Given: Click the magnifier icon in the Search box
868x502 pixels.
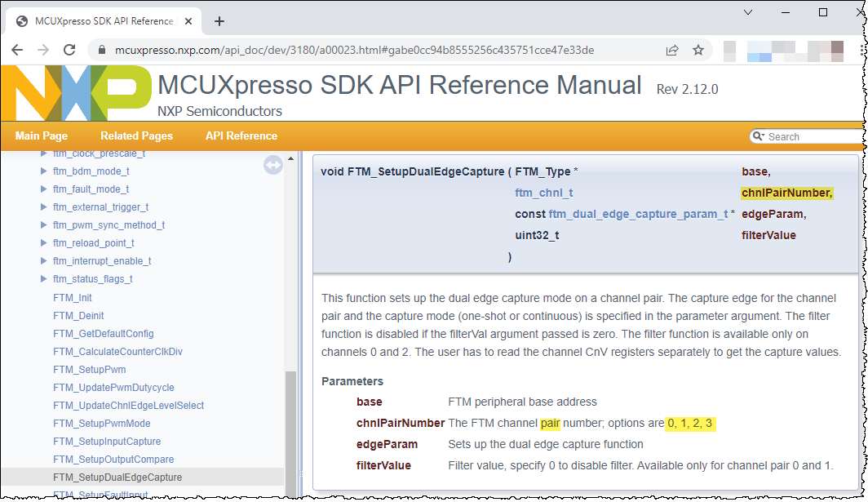Looking at the screenshot, I should pos(759,136).
